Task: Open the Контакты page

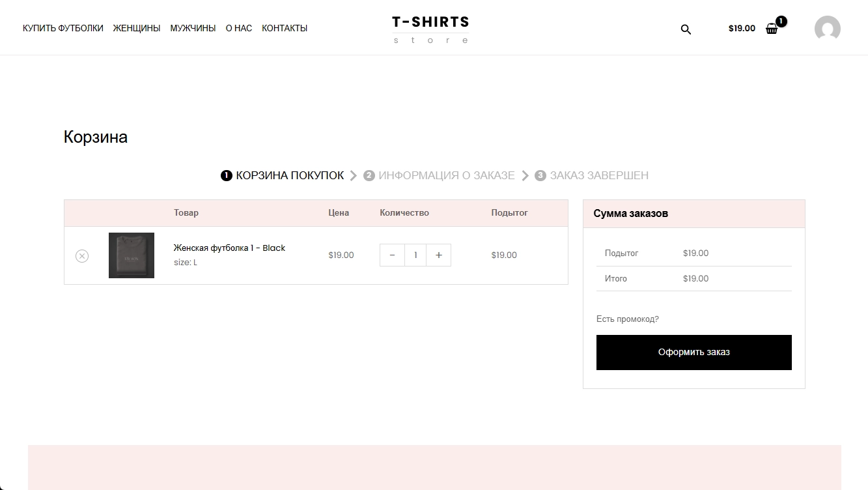Action: click(285, 28)
